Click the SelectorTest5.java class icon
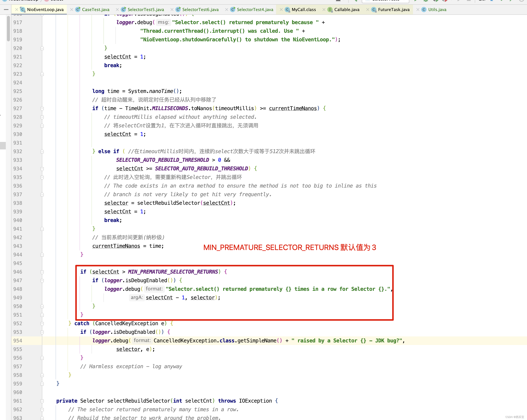This screenshot has width=527, height=420. pyautogui.click(x=124, y=10)
